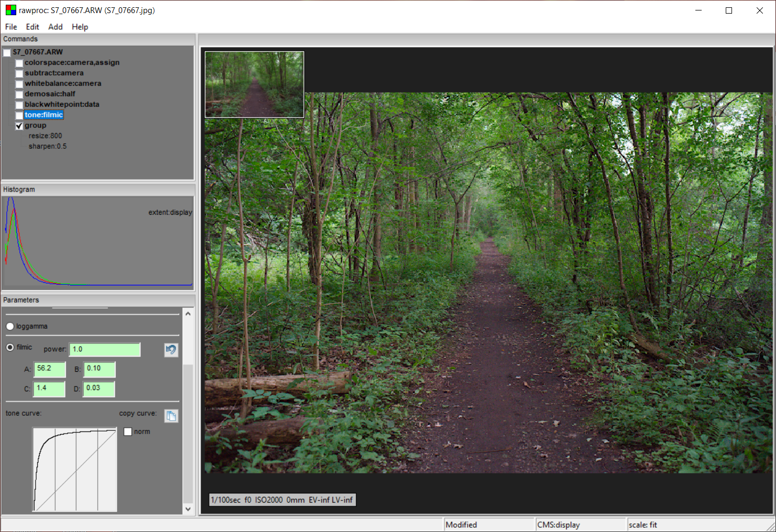Select the sharpen:0.5 item in group
The image size is (776, 532).
point(48,146)
